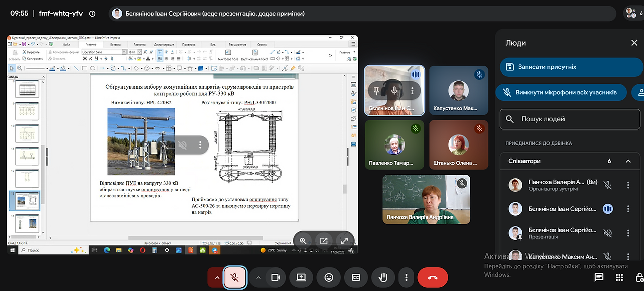
Task: Select slide 14 thumbnail in slide panel
Action: (26, 223)
